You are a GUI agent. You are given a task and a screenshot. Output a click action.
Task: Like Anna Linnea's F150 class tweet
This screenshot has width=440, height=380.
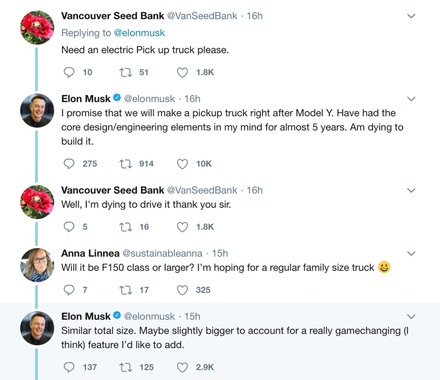pyautogui.click(x=182, y=290)
